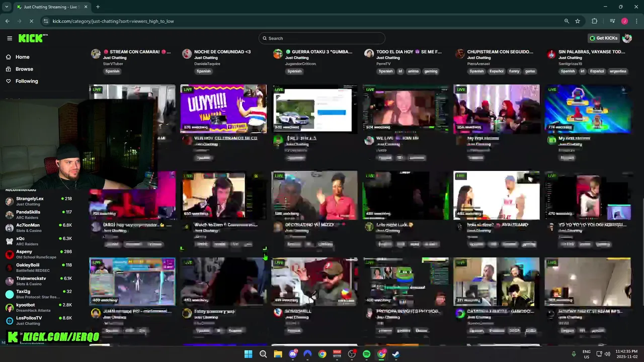Open PandaSkills recommended channel
The image size is (644, 362).
click(x=39, y=215)
